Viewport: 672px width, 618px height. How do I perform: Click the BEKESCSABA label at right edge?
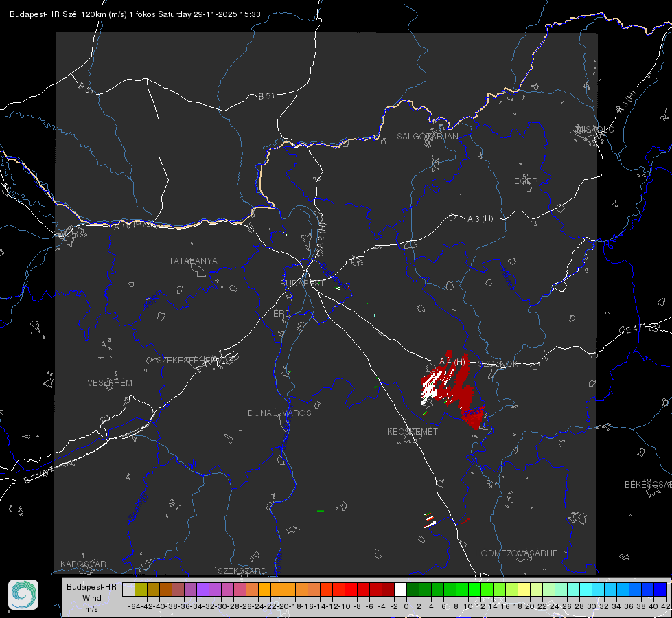coord(648,485)
